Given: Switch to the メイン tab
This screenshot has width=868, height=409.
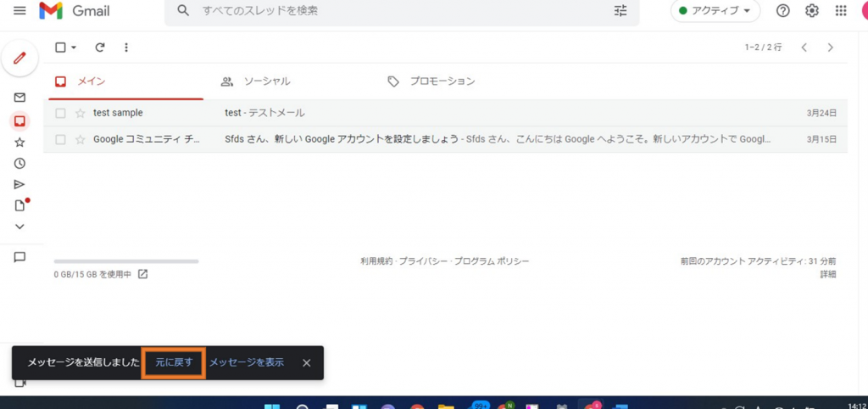Looking at the screenshot, I should (125, 81).
